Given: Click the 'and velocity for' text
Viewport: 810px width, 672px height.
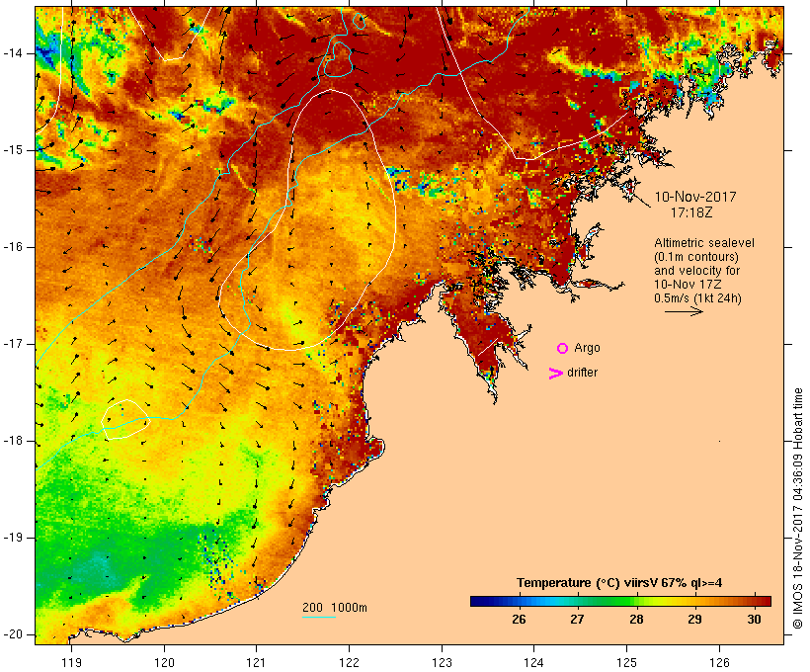Looking at the screenshot, I should coord(696,271).
